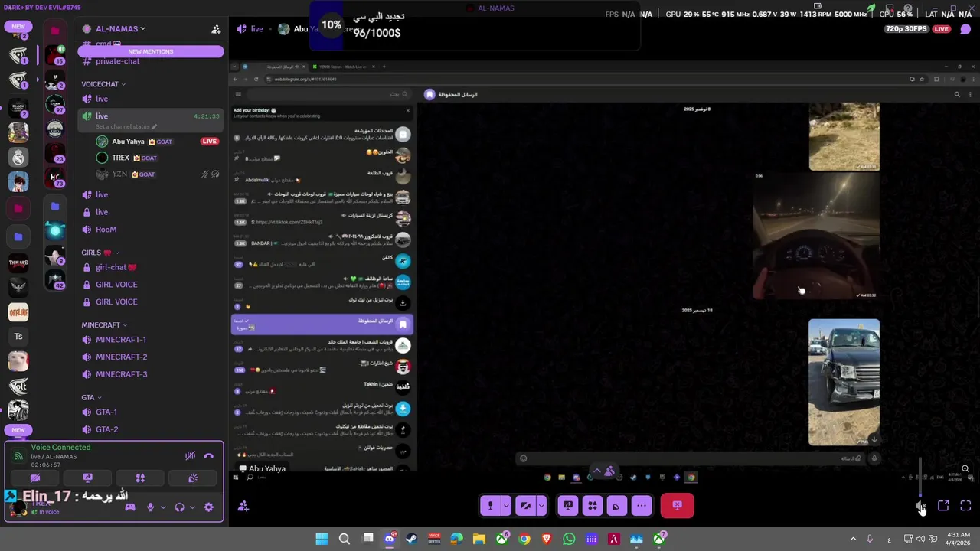Open the chat bubble icon at top right

coord(965,29)
